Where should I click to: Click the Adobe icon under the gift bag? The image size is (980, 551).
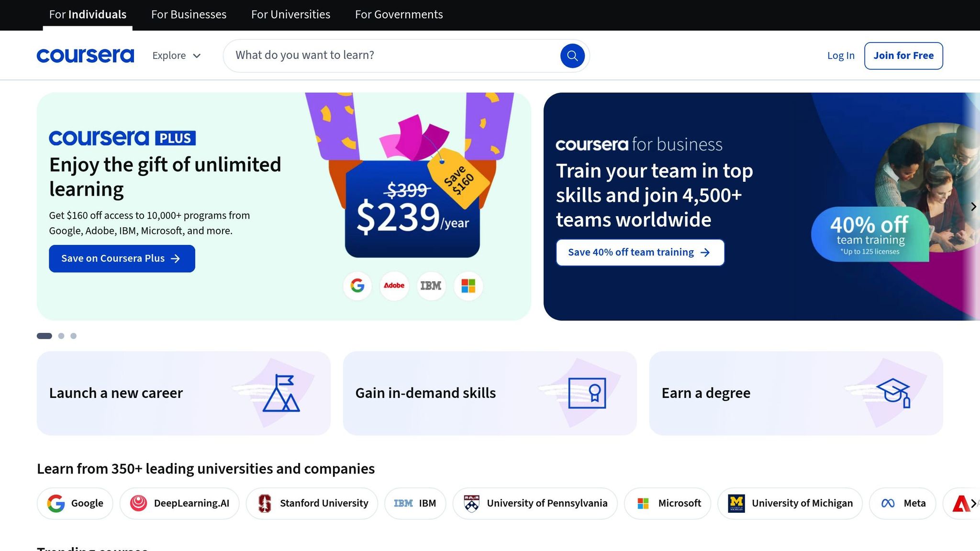(394, 286)
